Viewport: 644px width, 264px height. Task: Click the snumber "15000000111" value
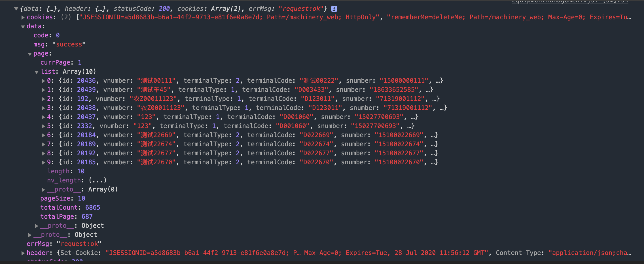coord(404,80)
